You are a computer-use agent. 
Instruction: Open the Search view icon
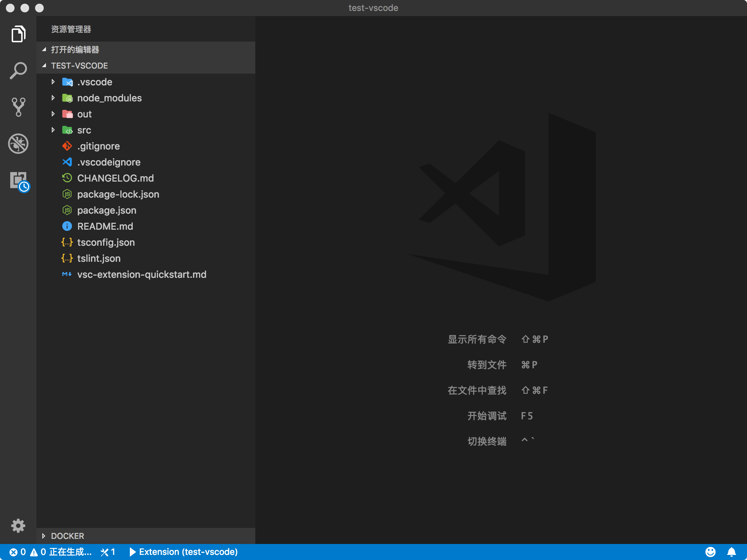click(x=18, y=71)
